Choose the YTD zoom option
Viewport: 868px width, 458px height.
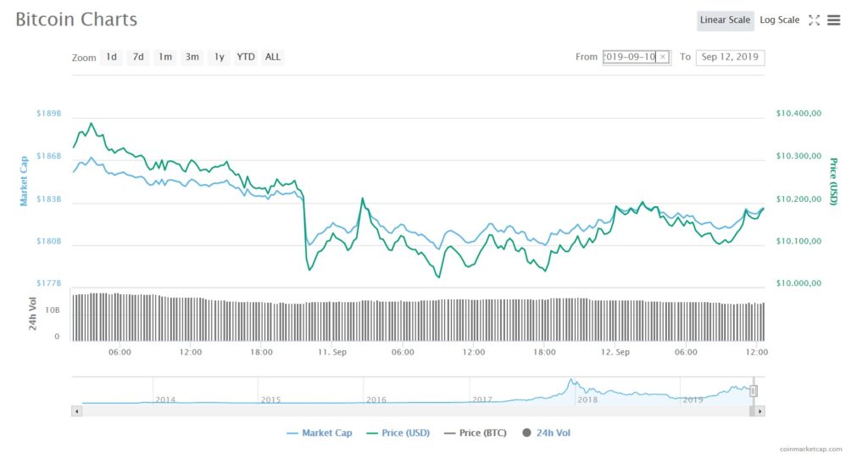coord(246,57)
